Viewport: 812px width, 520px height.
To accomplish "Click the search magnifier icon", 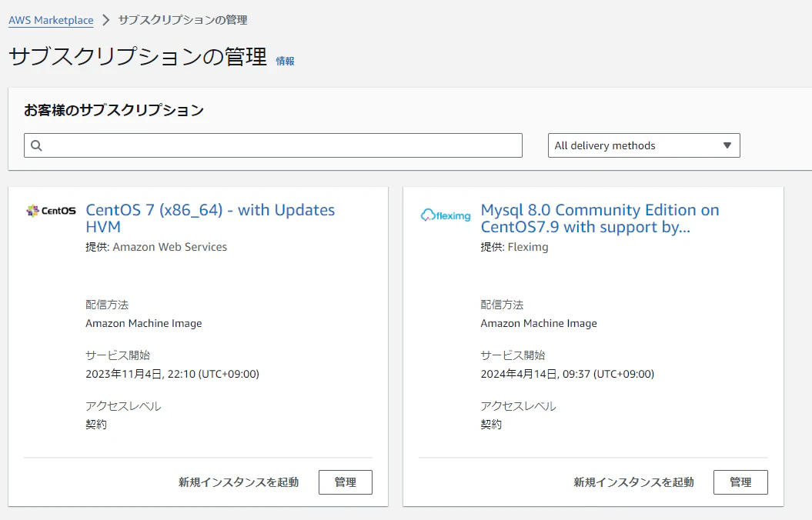I will (x=36, y=145).
